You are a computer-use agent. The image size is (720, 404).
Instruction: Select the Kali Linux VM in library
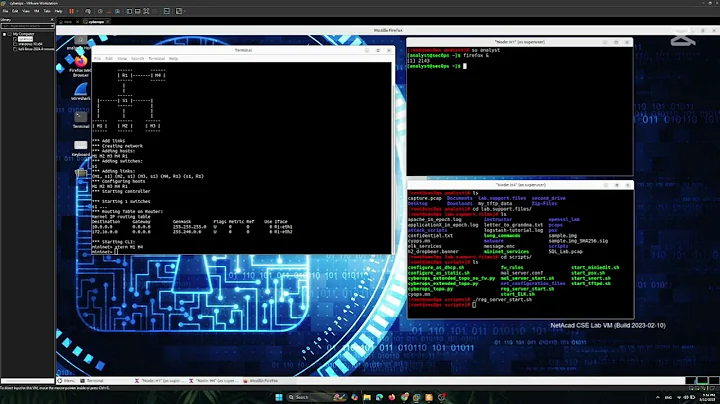34,49
